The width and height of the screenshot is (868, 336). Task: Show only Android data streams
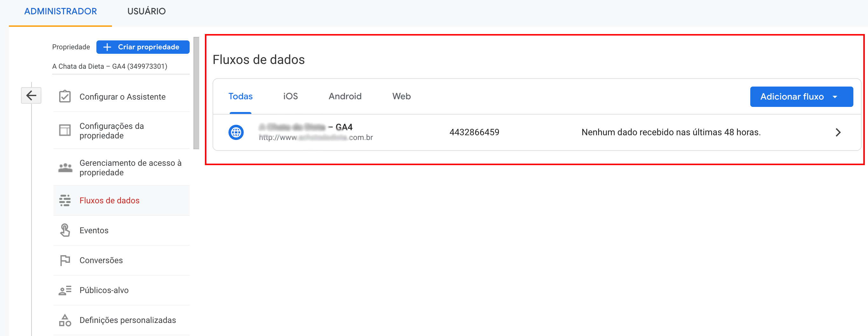click(x=345, y=96)
